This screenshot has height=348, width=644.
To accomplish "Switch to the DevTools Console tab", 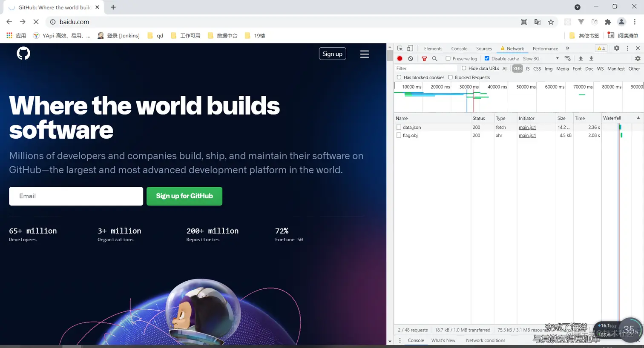I will (459, 48).
